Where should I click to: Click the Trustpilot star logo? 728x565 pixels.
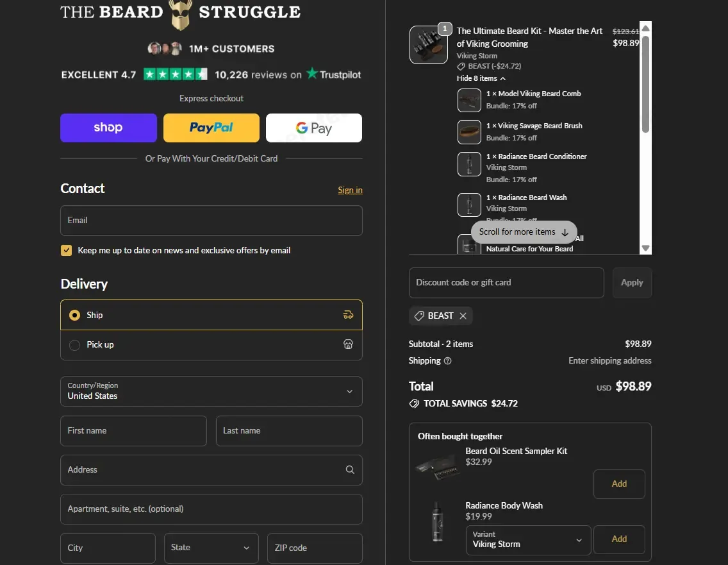tap(313, 74)
